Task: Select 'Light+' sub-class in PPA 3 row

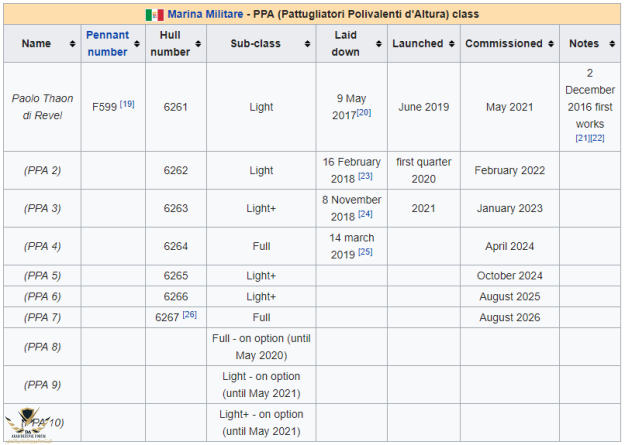Action: point(261,208)
